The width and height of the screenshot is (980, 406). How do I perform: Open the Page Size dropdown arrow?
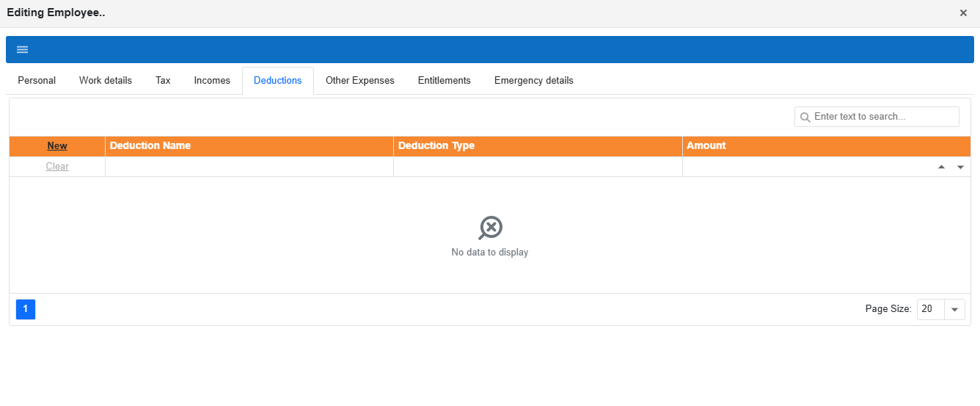[x=954, y=310]
